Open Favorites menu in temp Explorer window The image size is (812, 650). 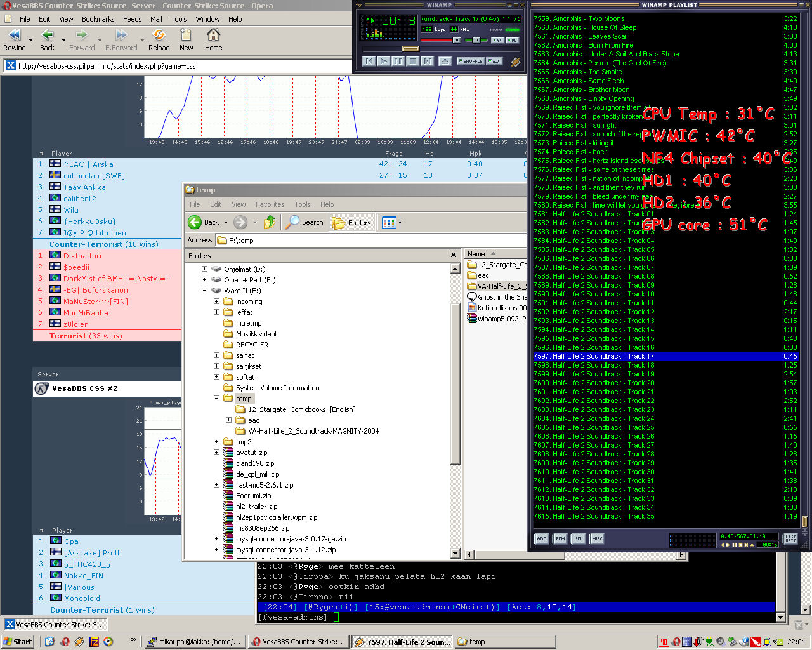point(270,204)
